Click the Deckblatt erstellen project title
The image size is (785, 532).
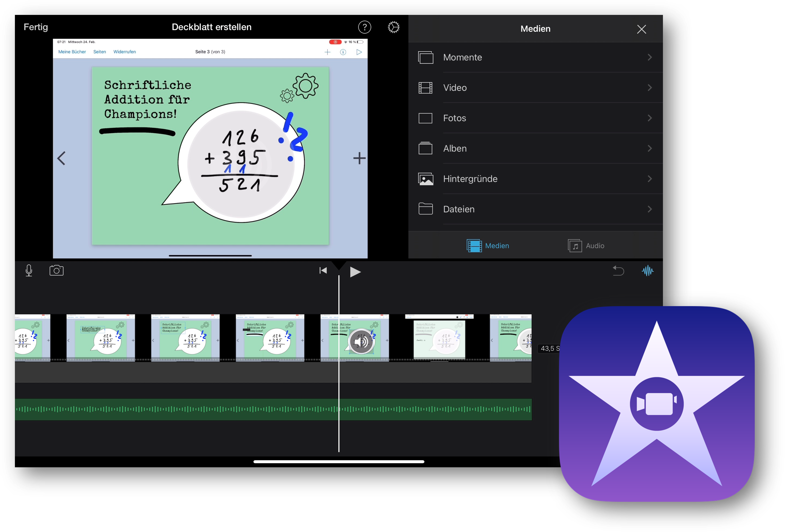point(212,27)
